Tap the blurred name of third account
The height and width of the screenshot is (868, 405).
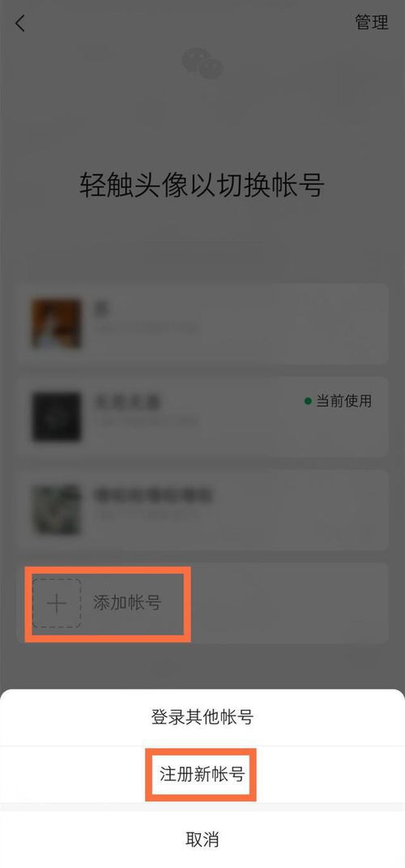(x=153, y=495)
